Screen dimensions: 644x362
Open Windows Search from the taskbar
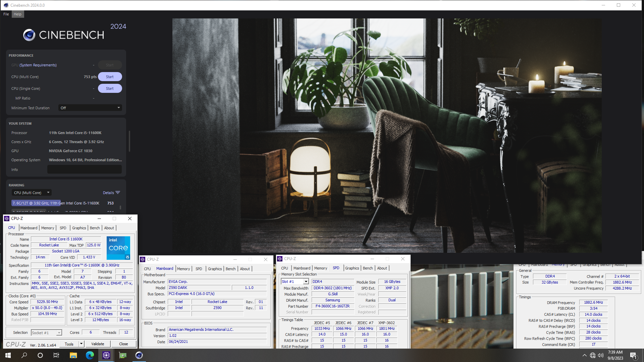[24, 355]
